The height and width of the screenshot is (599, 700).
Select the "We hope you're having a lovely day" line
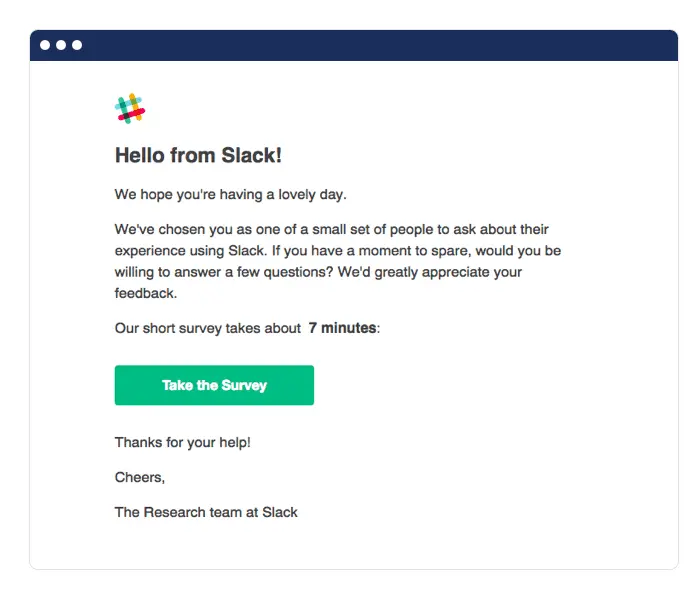click(x=230, y=194)
